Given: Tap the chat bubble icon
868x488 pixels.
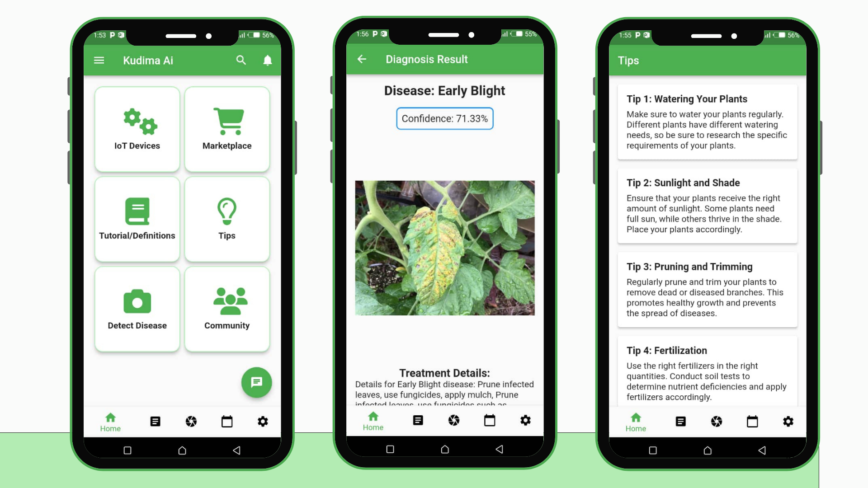Looking at the screenshot, I should (256, 382).
